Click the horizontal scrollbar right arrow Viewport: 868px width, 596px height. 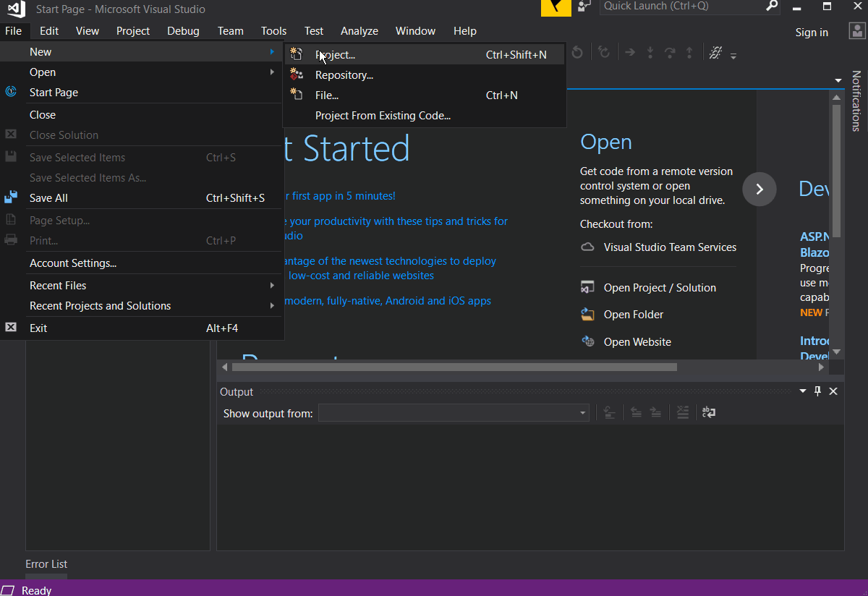tap(821, 367)
